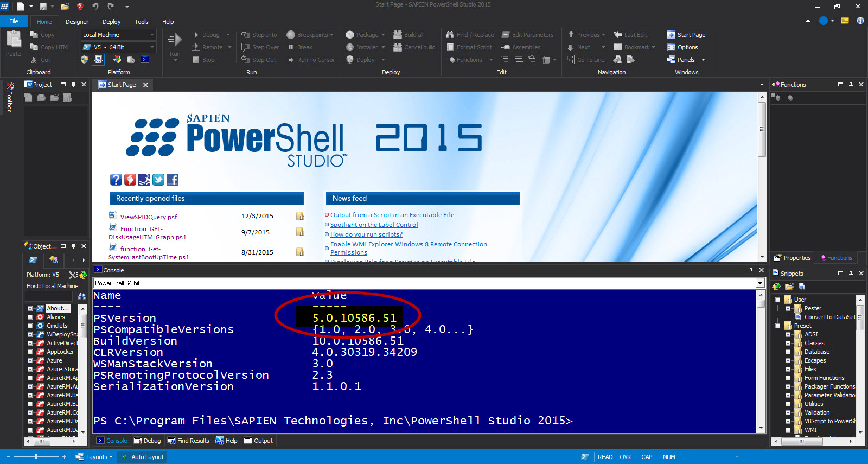
Task: Open Output from a Script news link
Action: 392,215
